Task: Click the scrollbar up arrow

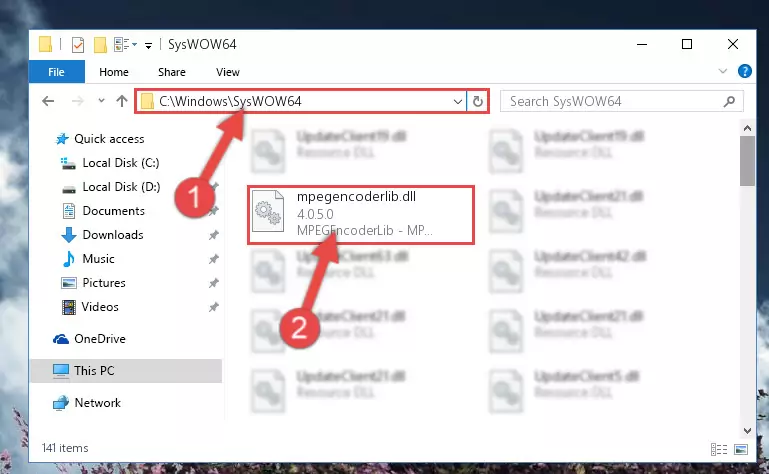Action: 747,129
